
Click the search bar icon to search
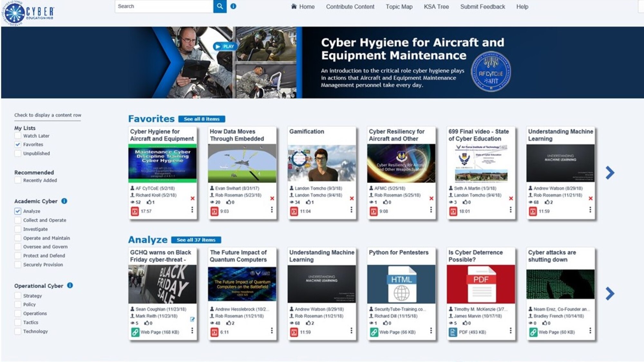point(221,6)
